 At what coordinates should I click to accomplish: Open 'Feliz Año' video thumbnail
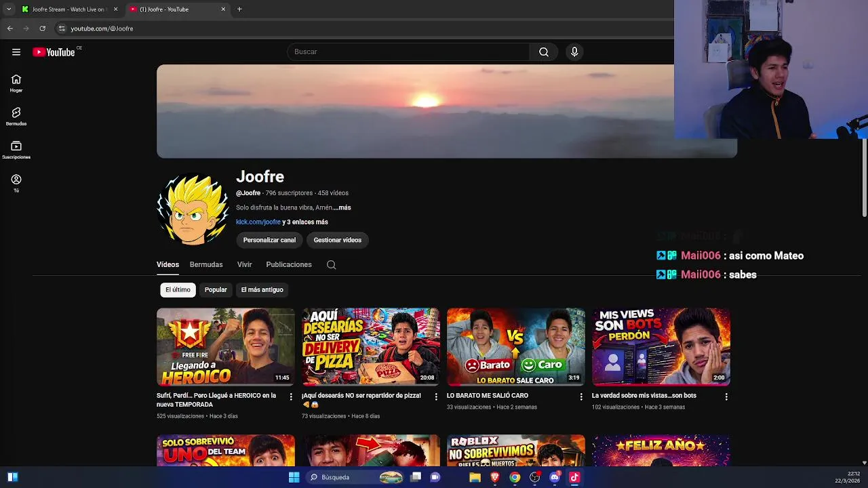[661, 450]
